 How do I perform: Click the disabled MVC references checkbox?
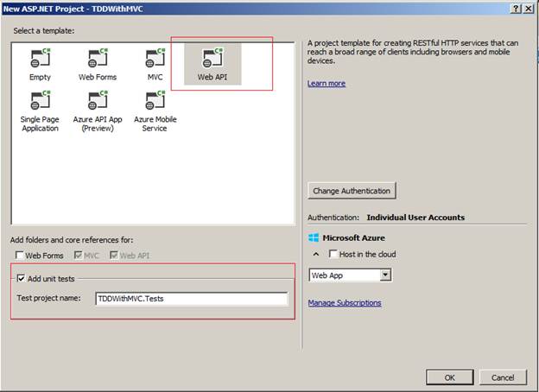(78, 255)
